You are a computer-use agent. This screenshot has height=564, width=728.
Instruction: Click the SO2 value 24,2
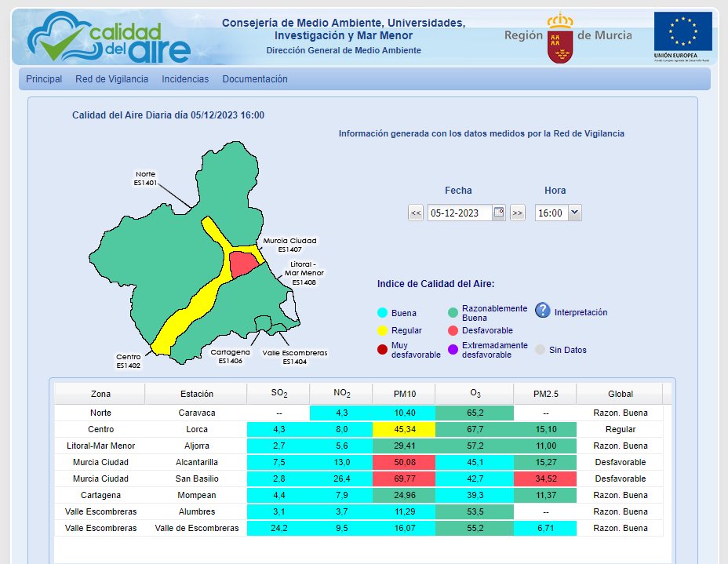click(278, 528)
